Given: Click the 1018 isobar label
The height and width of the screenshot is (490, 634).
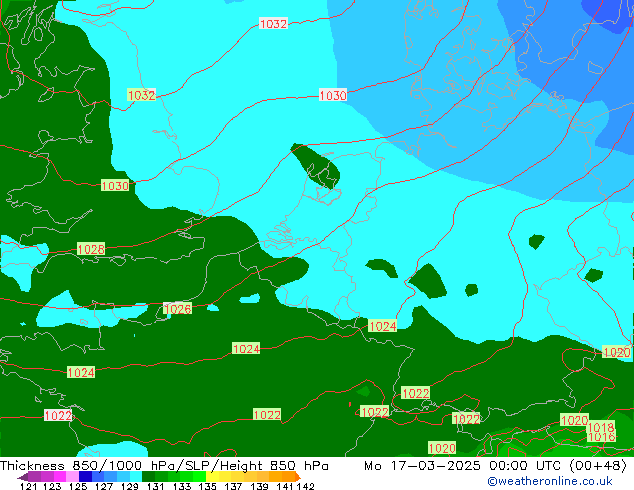Looking at the screenshot, I should [601, 427].
